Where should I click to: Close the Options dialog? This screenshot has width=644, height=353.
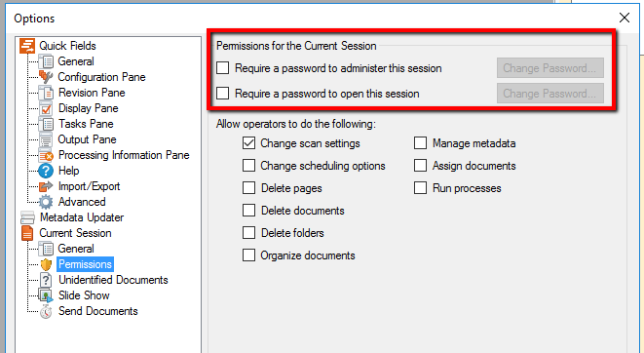[625, 18]
